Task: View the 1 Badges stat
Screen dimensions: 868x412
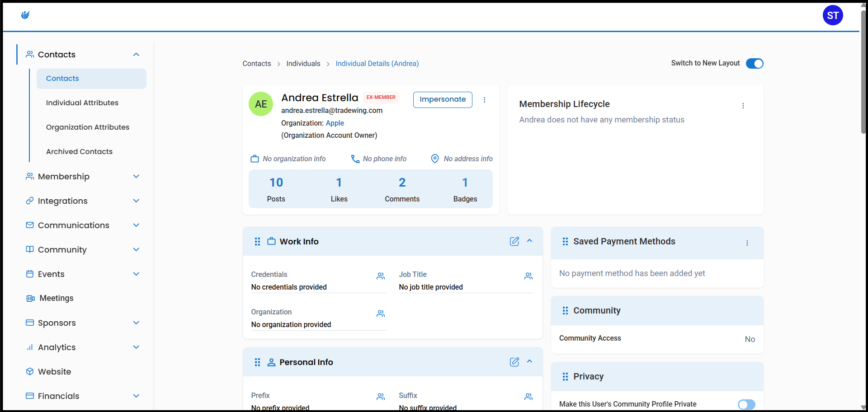Action: click(x=465, y=189)
